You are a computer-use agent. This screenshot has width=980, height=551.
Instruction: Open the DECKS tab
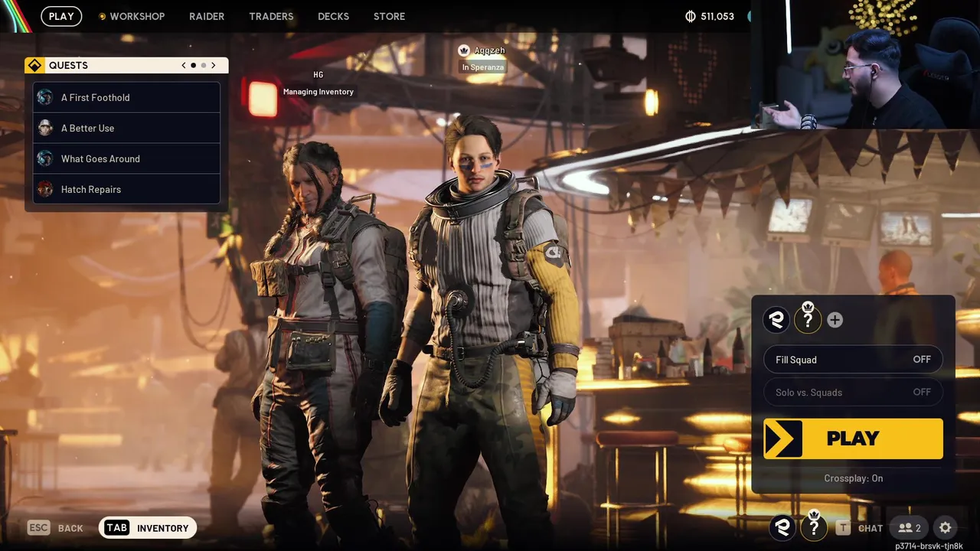click(x=333, y=16)
